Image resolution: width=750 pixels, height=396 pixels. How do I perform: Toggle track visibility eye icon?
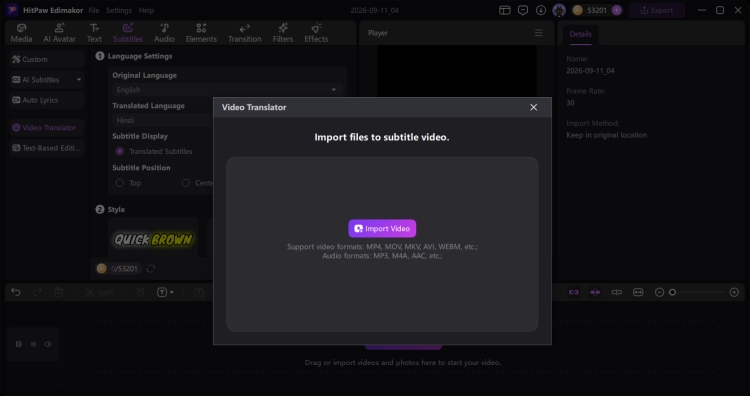(33, 344)
